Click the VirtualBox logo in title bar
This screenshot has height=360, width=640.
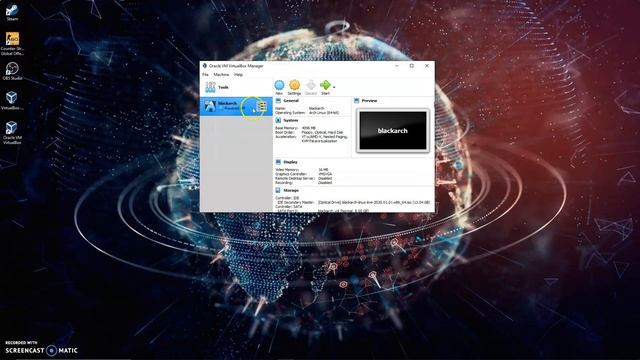pos(204,66)
